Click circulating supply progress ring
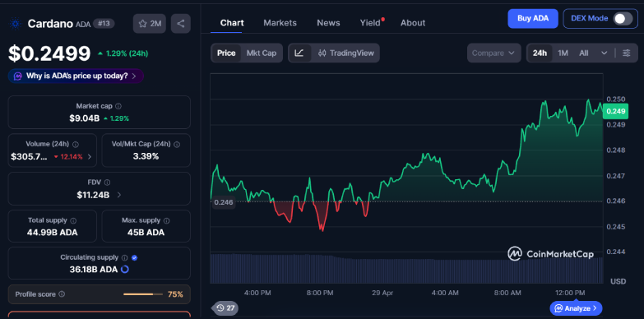Viewport: 644px width, 319px height. [x=125, y=270]
